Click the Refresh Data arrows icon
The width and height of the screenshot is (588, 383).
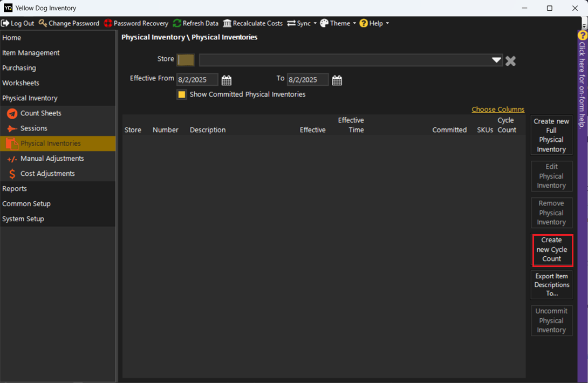pyautogui.click(x=177, y=23)
